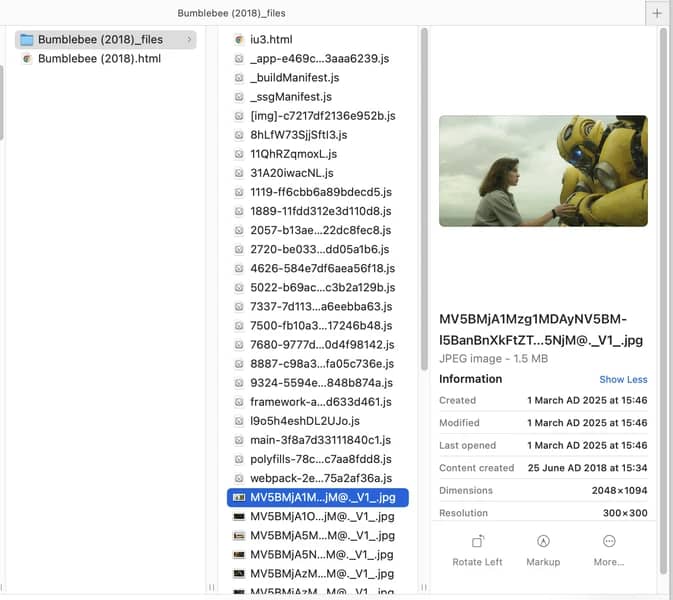Image resolution: width=673 pixels, height=600 pixels.
Task: Click the Content created date value
Action: (587, 468)
